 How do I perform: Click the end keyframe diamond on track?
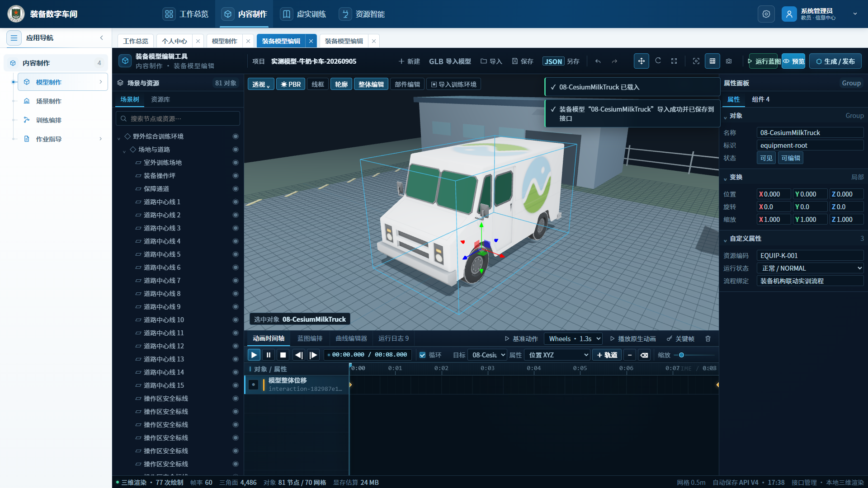(717, 385)
